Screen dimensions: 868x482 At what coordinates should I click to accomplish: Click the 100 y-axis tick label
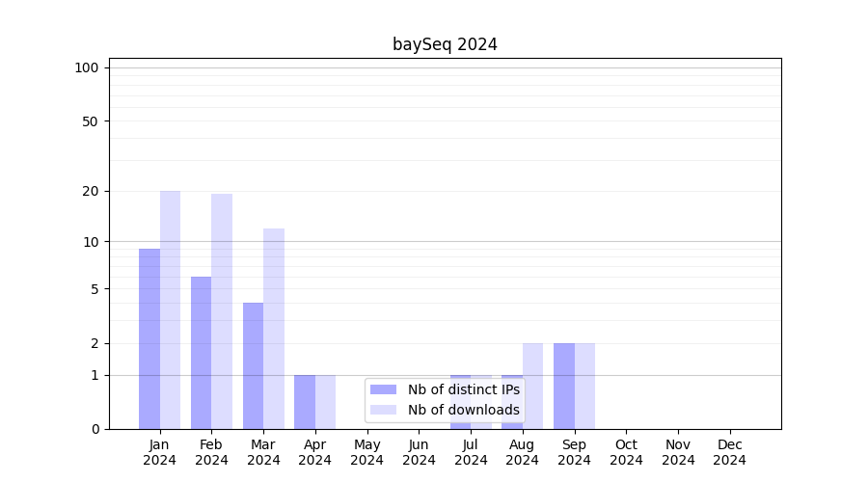coord(87,67)
